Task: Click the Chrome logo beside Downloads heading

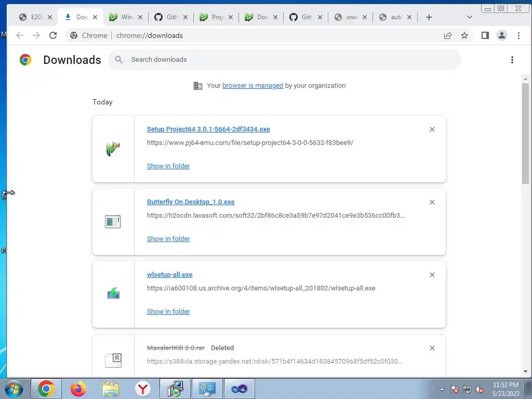Action: tap(25, 60)
